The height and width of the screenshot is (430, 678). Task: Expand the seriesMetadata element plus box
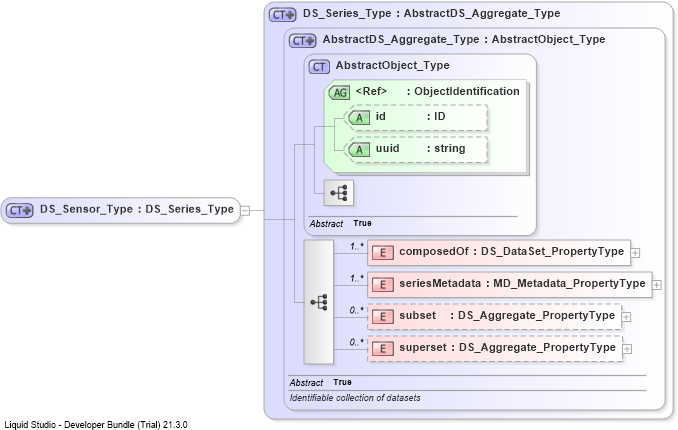pyautogui.click(x=656, y=285)
